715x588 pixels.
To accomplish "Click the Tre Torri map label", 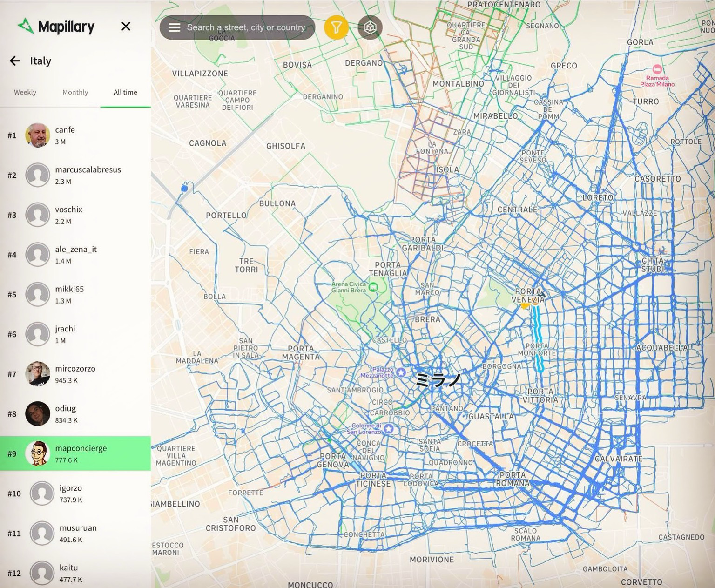I will [x=246, y=265].
